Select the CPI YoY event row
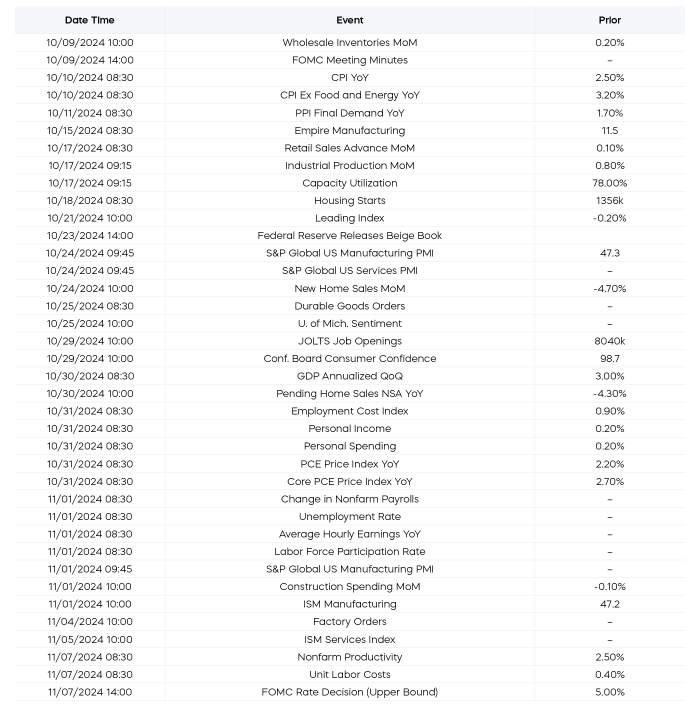This screenshot has height=726, width=700. click(x=350, y=78)
